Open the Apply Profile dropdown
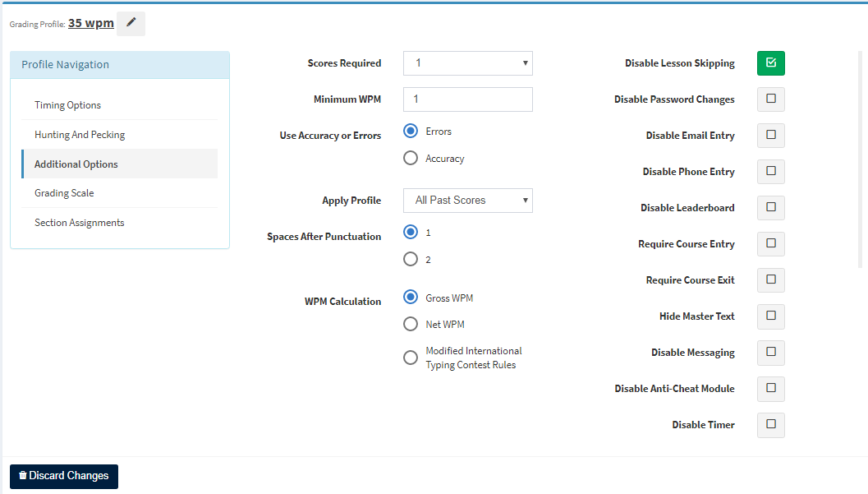868x494 pixels. point(467,200)
